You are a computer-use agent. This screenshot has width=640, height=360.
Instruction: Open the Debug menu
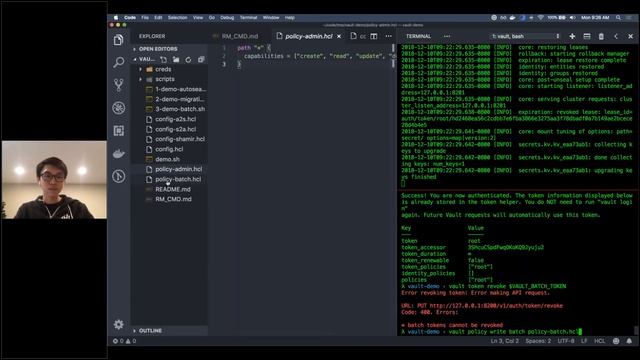[227, 18]
